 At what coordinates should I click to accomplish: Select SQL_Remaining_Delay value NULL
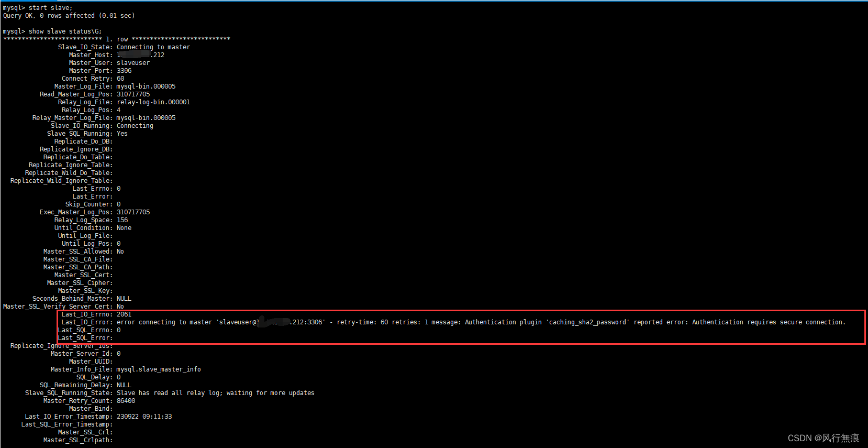124,385
